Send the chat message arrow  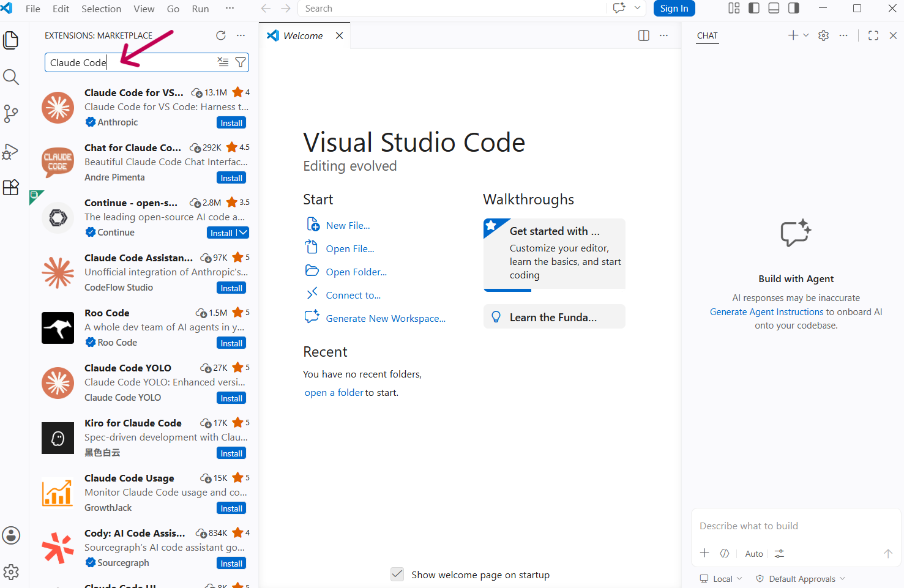coord(887,553)
